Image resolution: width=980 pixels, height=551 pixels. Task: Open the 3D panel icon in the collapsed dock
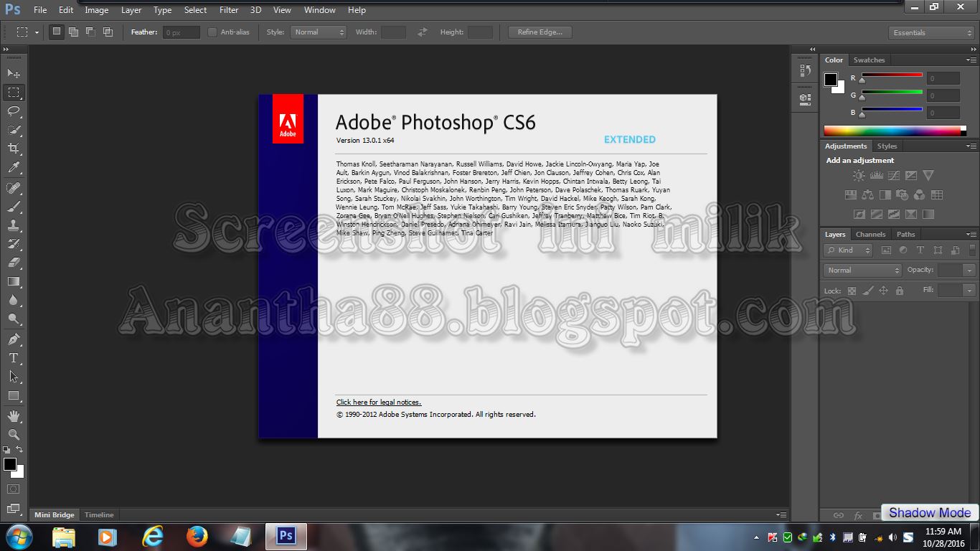[805, 98]
